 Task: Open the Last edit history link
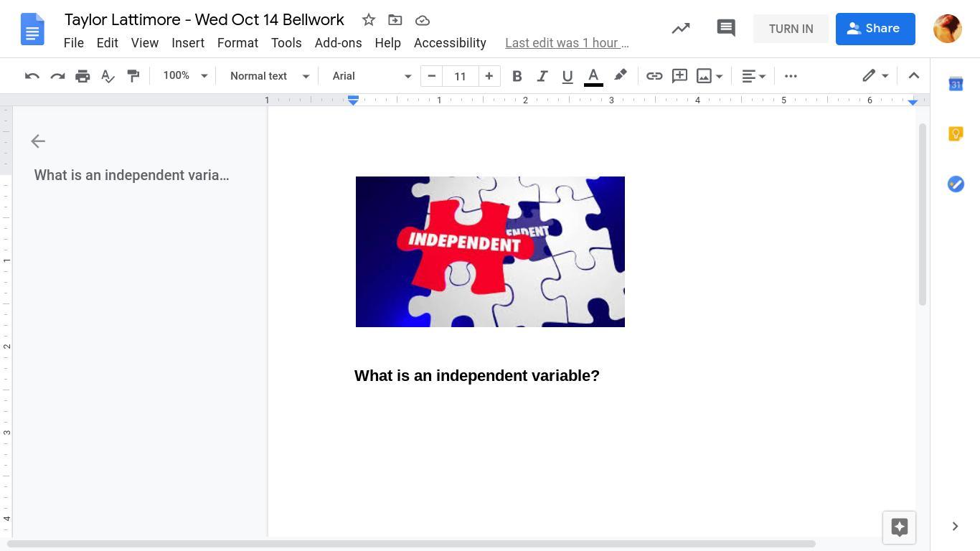click(x=567, y=43)
